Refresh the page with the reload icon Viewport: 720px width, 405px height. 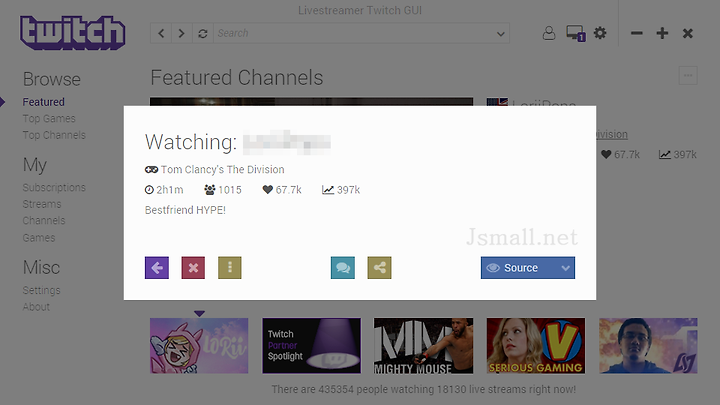point(202,34)
